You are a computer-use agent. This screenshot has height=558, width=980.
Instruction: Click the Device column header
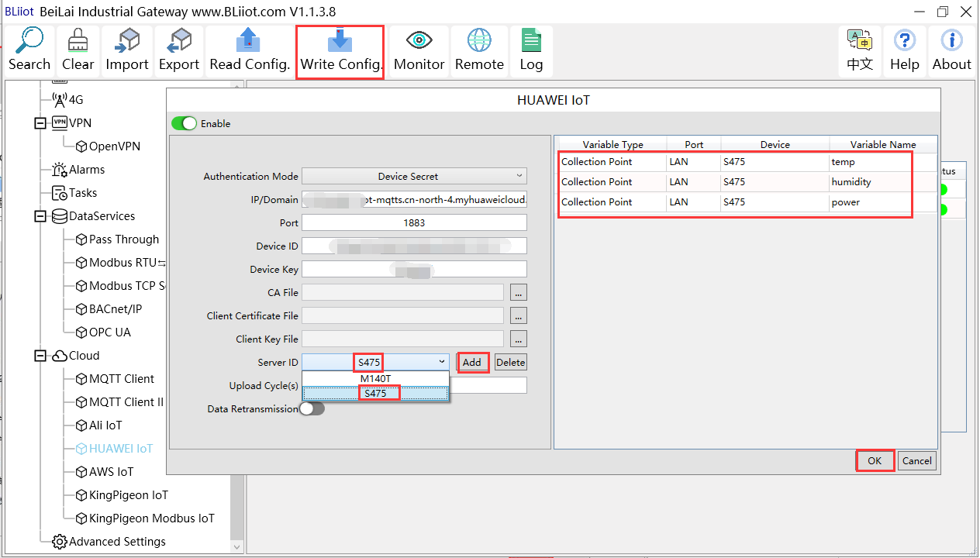(x=775, y=144)
